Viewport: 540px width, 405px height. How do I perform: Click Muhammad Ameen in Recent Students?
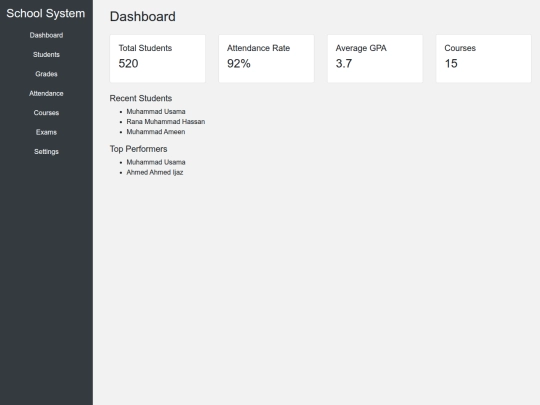pos(156,132)
